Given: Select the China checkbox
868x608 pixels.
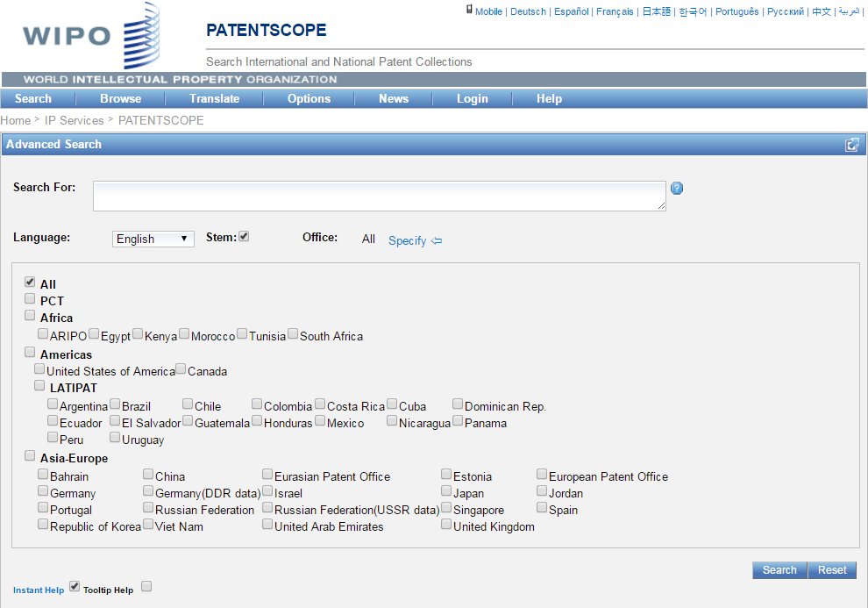Looking at the screenshot, I should click(148, 474).
